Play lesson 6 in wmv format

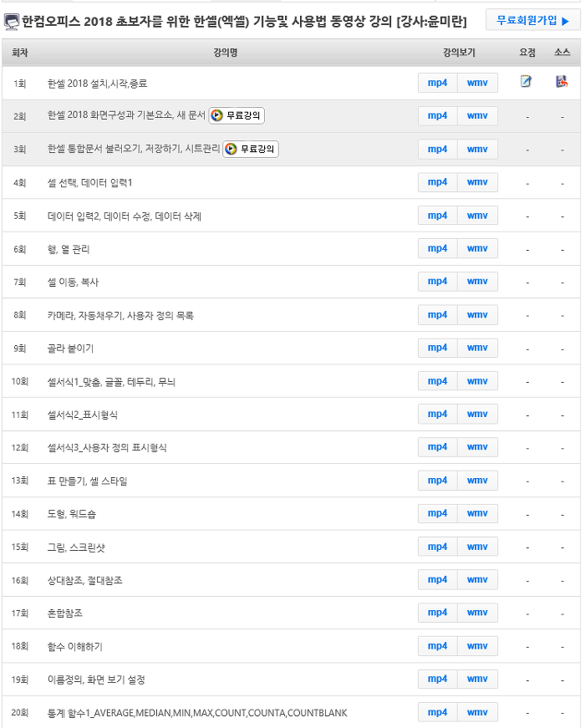[x=477, y=248]
